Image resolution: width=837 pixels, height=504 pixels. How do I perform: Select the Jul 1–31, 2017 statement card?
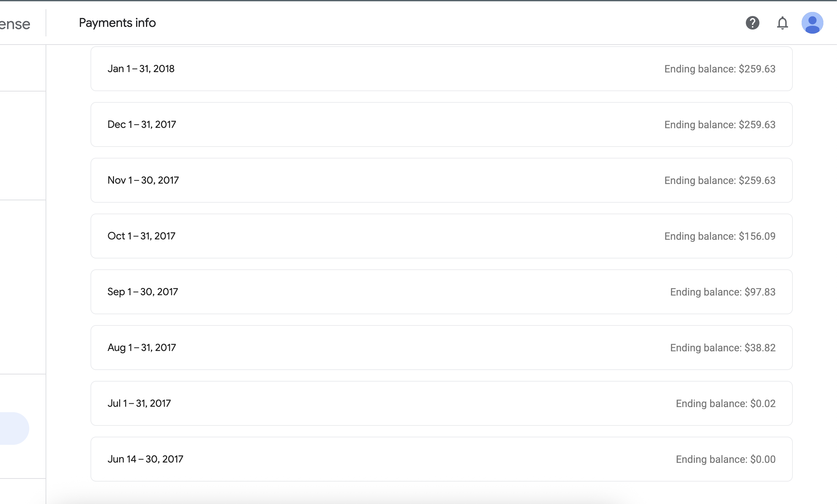[x=441, y=403]
